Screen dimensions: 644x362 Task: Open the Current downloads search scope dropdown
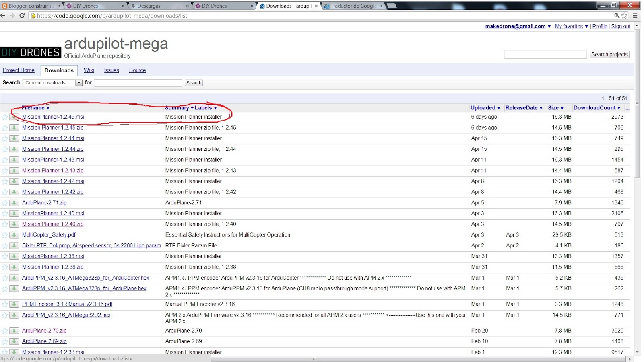pyautogui.click(x=53, y=83)
